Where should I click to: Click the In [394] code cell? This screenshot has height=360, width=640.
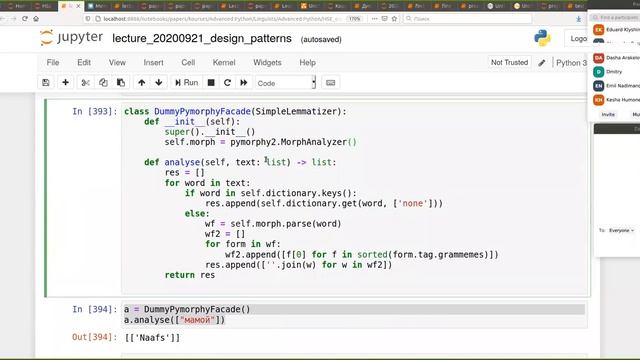(355, 315)
